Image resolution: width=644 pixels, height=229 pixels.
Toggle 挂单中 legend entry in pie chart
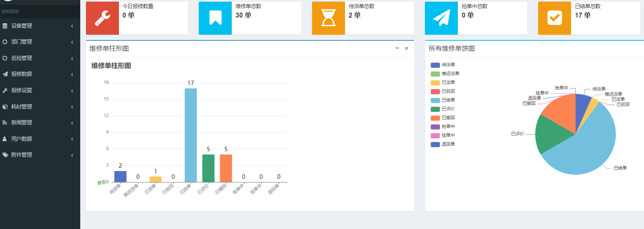[443, 135]
